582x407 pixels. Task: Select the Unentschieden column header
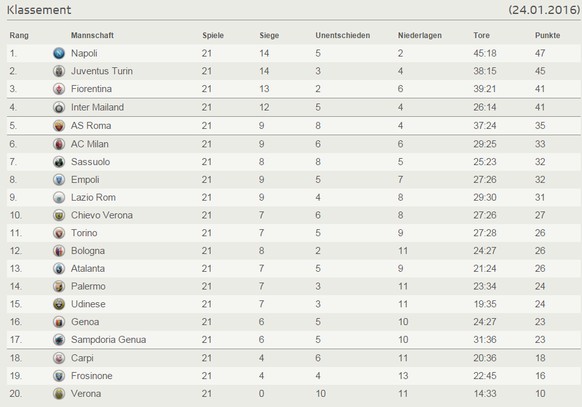point(343,35)
